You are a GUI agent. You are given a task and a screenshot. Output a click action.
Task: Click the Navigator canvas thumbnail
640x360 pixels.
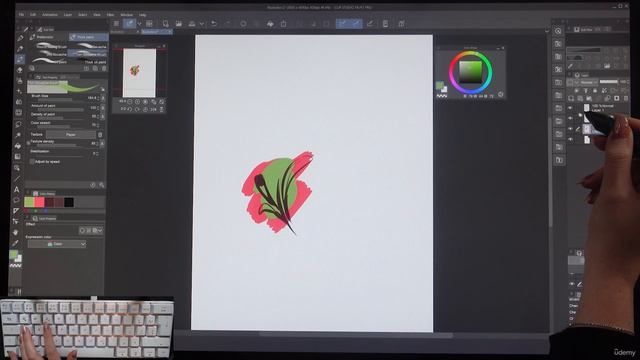[139, 73]
